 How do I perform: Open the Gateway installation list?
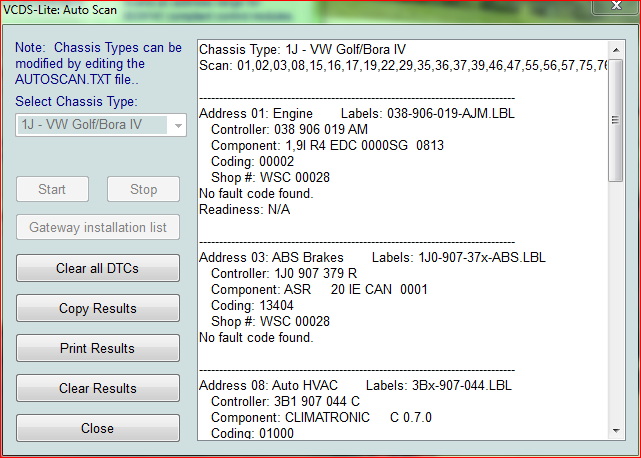98,227
